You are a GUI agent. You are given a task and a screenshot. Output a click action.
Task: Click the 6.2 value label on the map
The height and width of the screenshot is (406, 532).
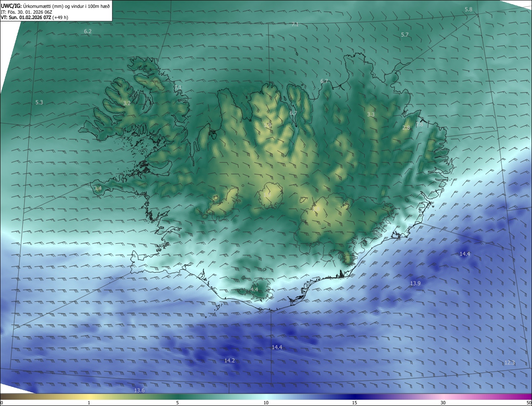88,31
